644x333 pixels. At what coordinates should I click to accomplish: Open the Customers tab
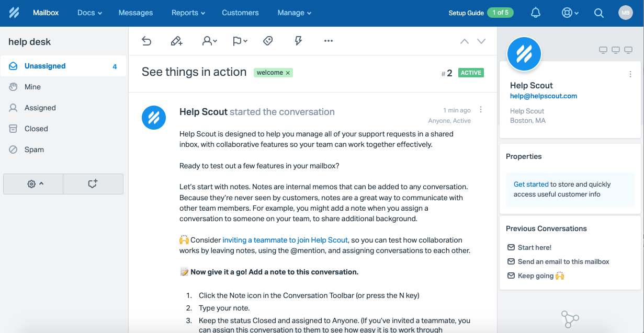tap(240, 13)
